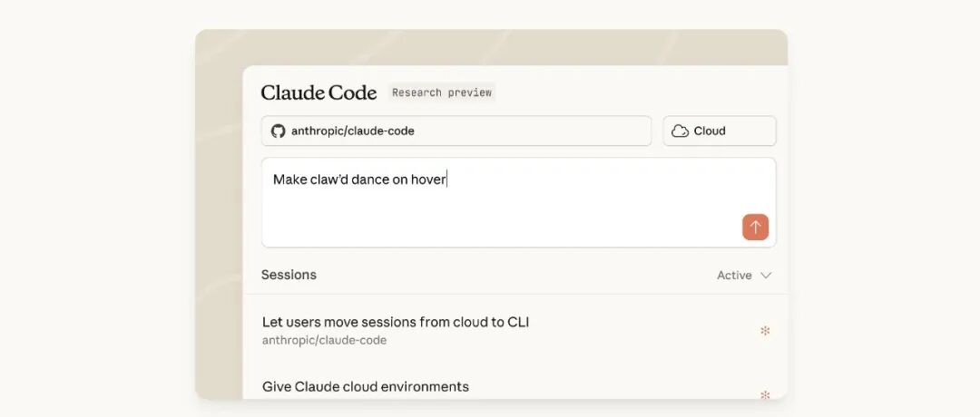The height and width of the screenshot is (417, 980).
Task: Click the Research preview badge
Action: [442, 92]
